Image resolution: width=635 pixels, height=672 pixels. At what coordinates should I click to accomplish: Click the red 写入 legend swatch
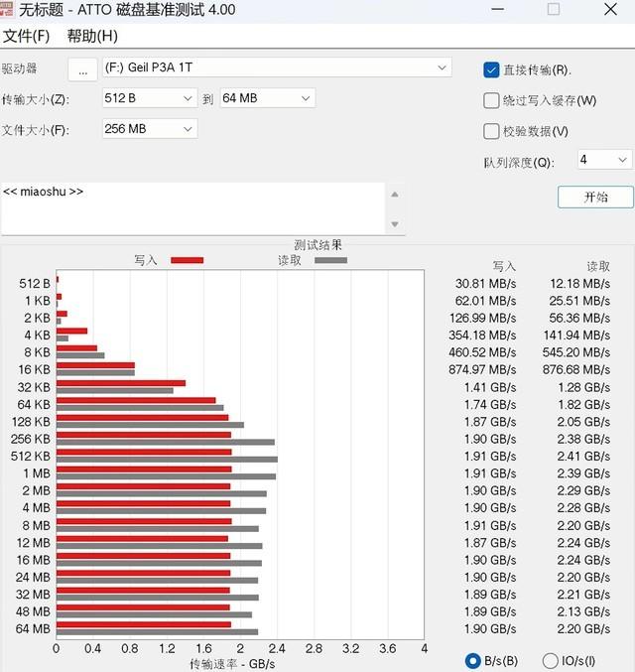[188, 260]
